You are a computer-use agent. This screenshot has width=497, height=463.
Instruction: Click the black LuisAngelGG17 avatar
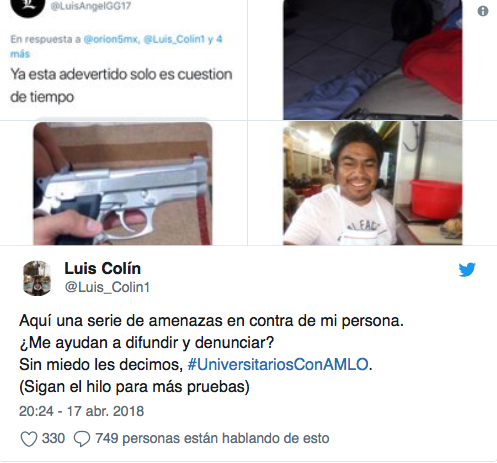[28, 7]
